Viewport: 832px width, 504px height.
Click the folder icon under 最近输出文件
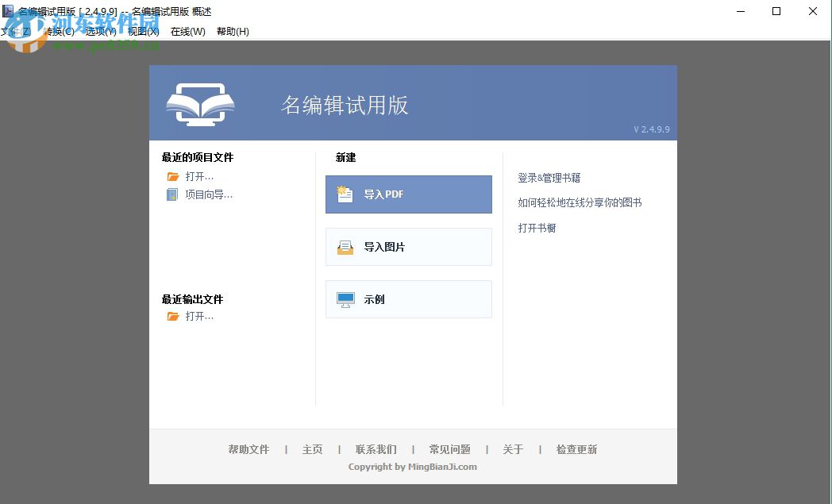[173, 316]
